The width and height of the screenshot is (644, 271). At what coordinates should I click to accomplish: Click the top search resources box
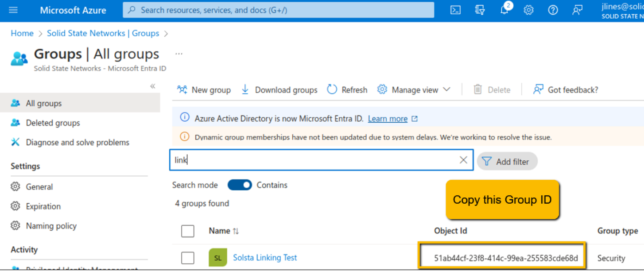coord(278,10)
